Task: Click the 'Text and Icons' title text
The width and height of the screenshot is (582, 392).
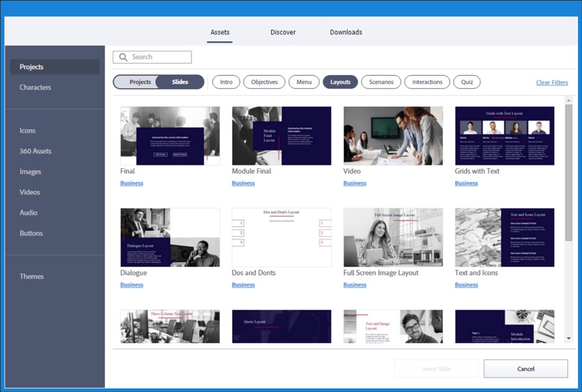Action: [476, 273]
